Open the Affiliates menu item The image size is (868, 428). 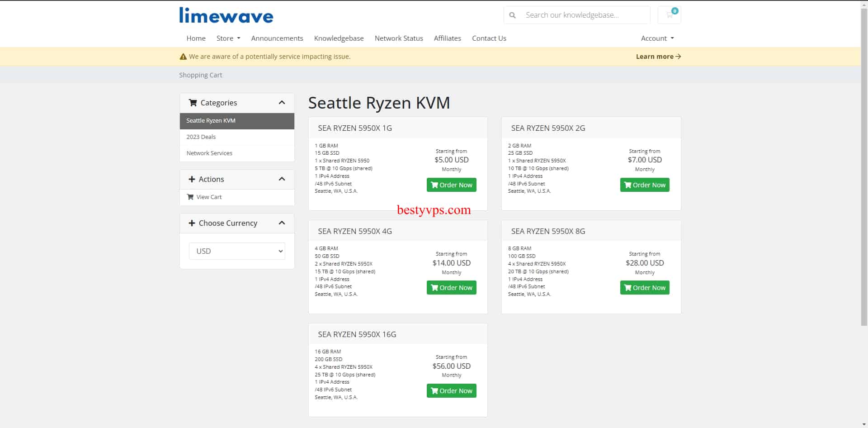(x=447, y=38)
